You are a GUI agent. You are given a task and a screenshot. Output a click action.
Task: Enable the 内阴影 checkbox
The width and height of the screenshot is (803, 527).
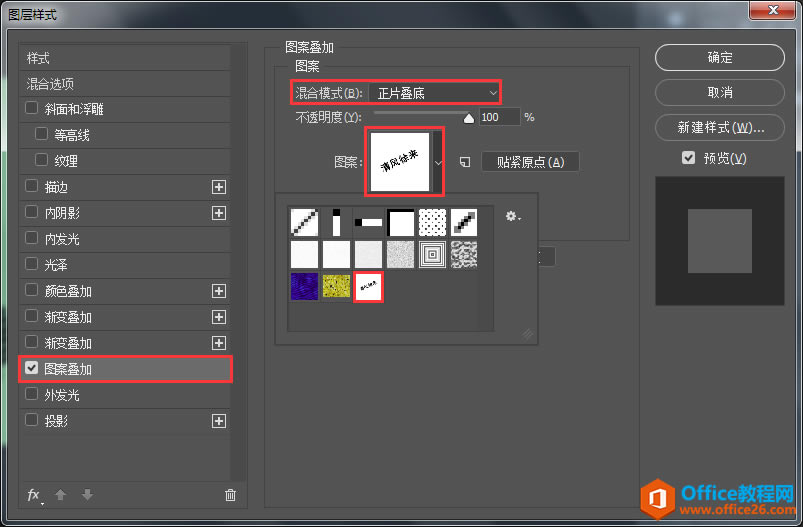pos(31,212)
